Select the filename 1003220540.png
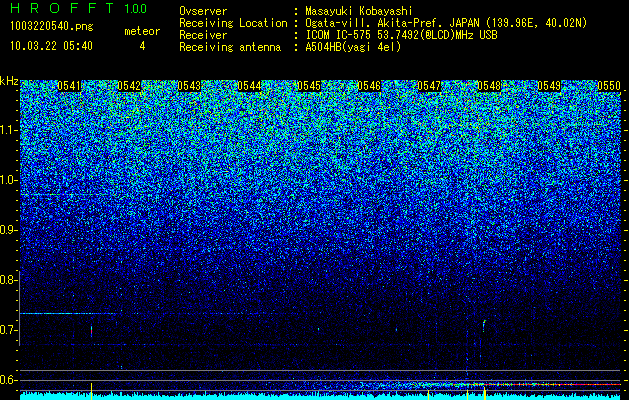Image resolution: width=629 pixels, height=400 pixels. coord(52,27)
